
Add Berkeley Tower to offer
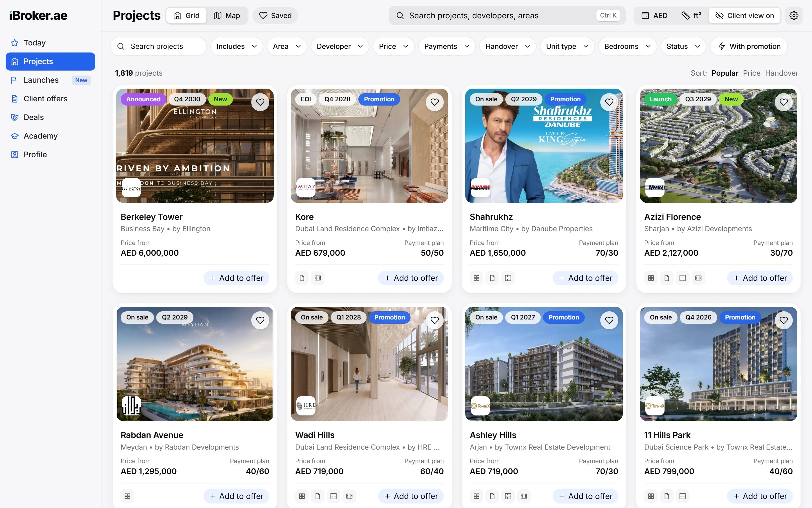pyautogui.click(x=237, y=278)
